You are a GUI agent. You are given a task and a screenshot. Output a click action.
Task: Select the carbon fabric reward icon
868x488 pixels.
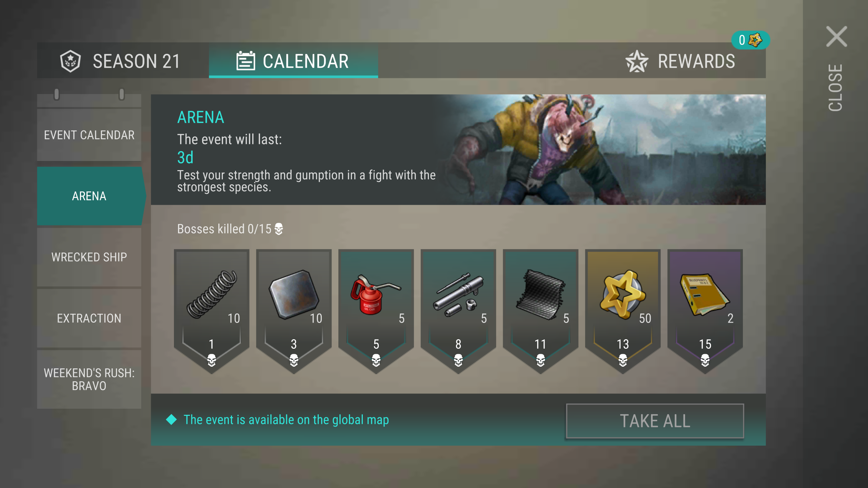(540, 294)
